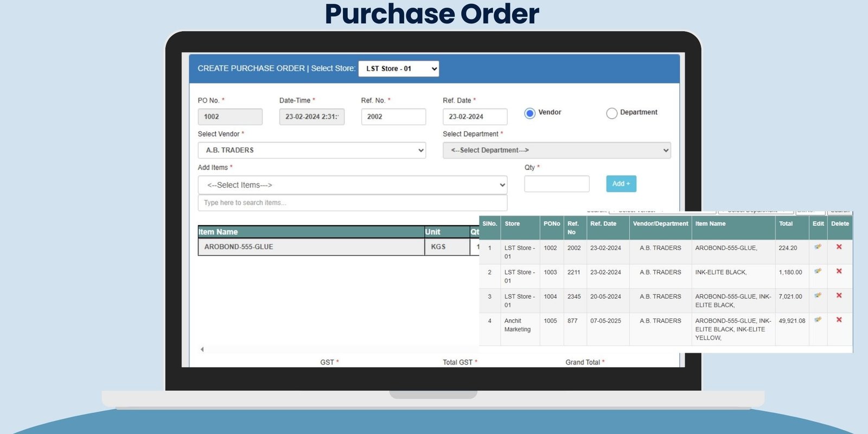Delete the INK-ELITE BLACK order row
The image size is (868, 434).
[839, 271]
